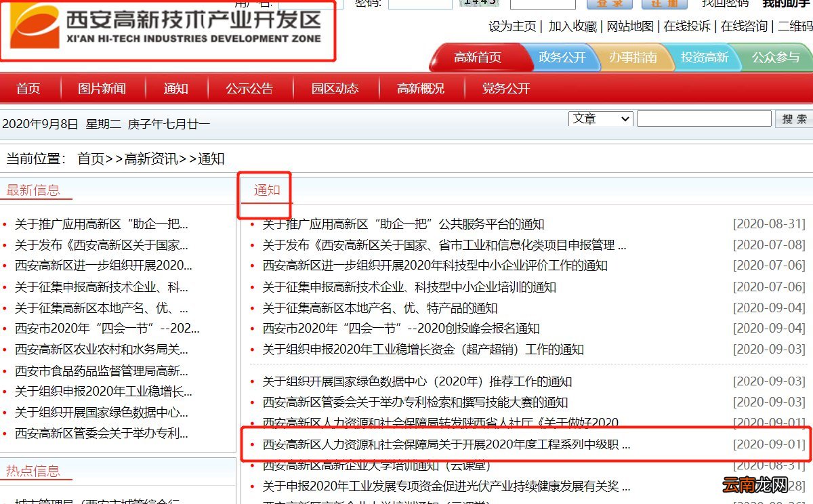The width and height of the screenshot is (813, 504).
Task: Open the 办事指南 tab
Action: point(633,58)
